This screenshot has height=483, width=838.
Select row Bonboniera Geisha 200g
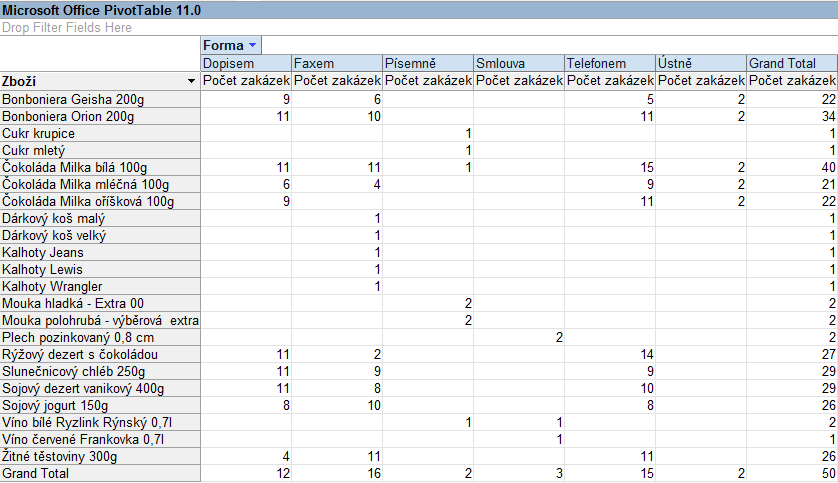[x=100, y=99]
